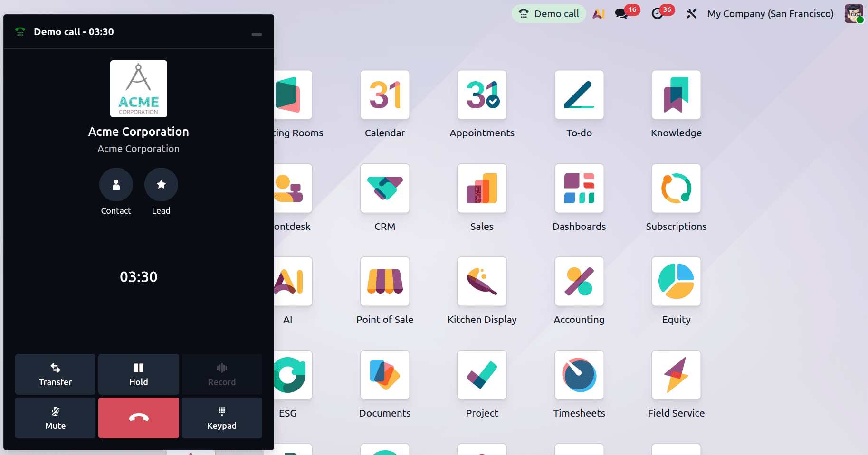The height and width of the screenshot is (455, 868).
Task: Put the call on Hold
Action: pos(138,374)
